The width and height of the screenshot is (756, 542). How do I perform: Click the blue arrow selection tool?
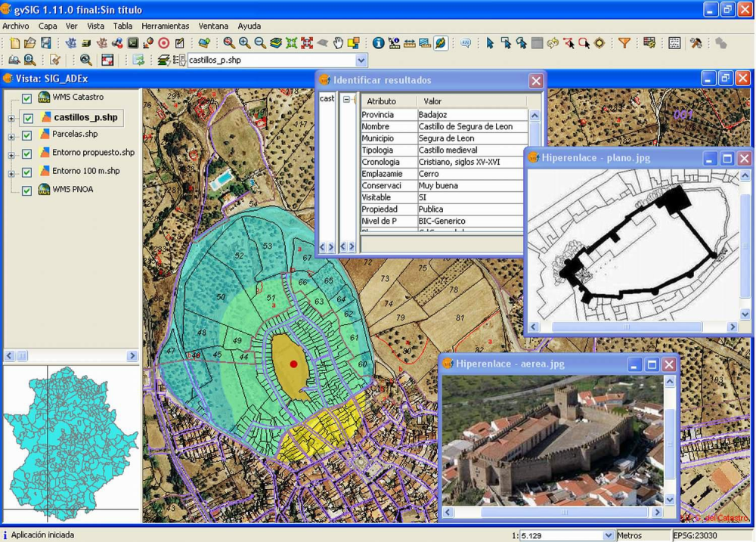click(x=490, y=43)
